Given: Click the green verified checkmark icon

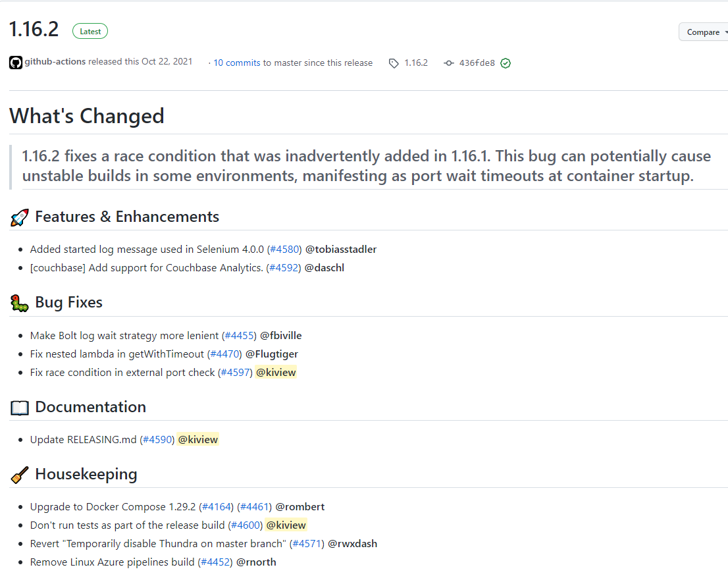Looking at the screenshot, I should pos(506,63).
